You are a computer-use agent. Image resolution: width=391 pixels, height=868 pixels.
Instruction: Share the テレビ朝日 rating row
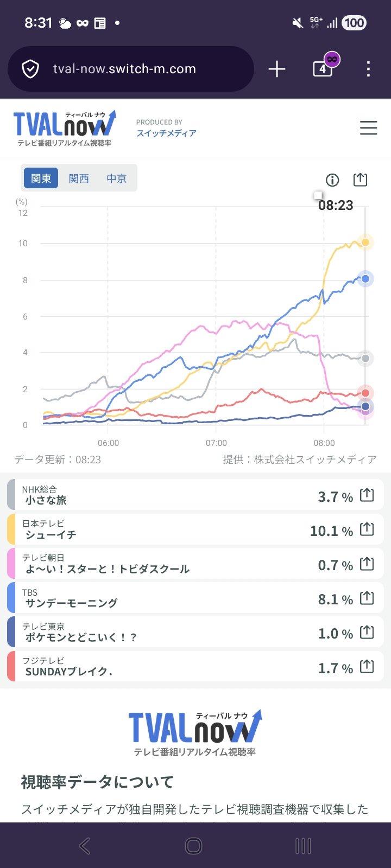[367, 564]
